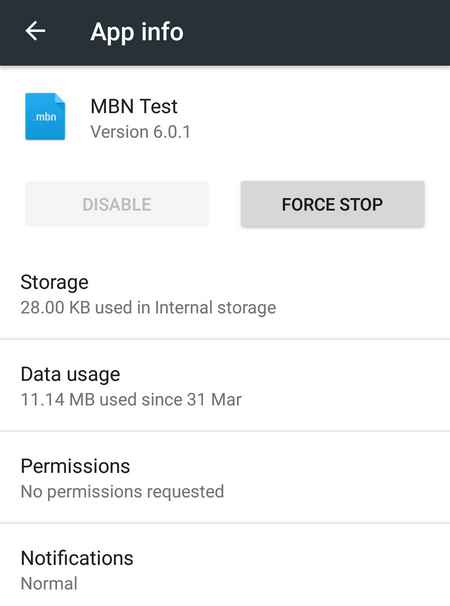Select the MBN Test app name
The image size is (450, 606).
134,106
